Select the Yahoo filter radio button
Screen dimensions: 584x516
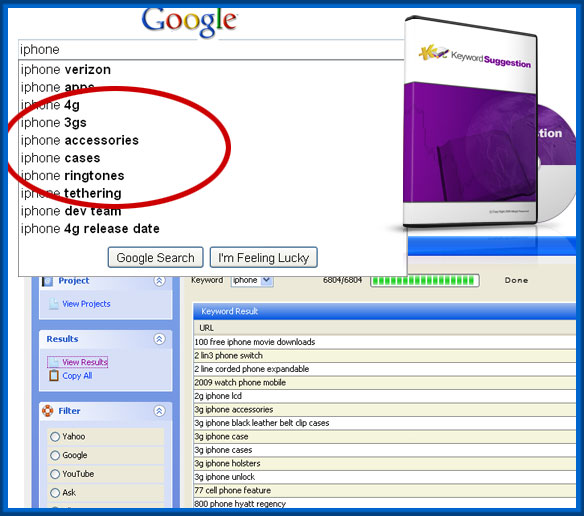point(55,437)
